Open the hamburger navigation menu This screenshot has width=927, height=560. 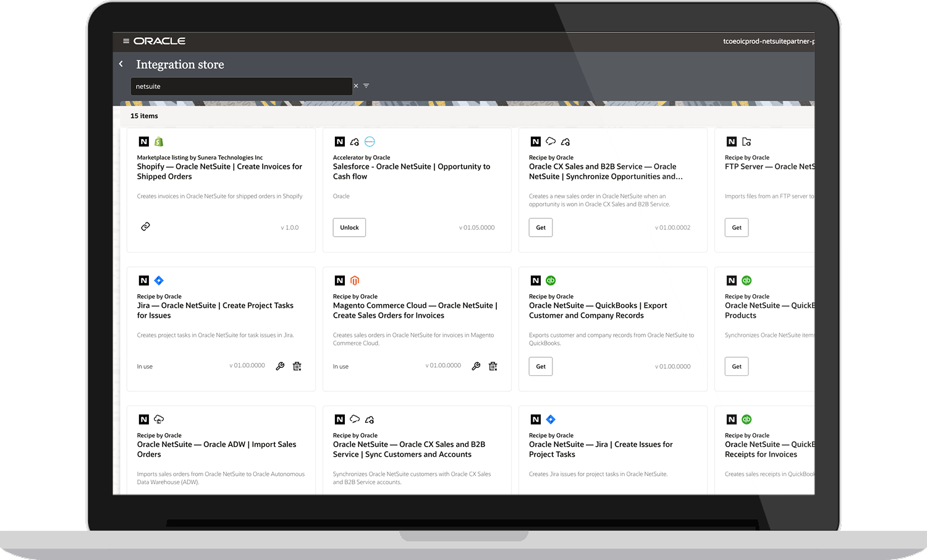click(126, 41)
